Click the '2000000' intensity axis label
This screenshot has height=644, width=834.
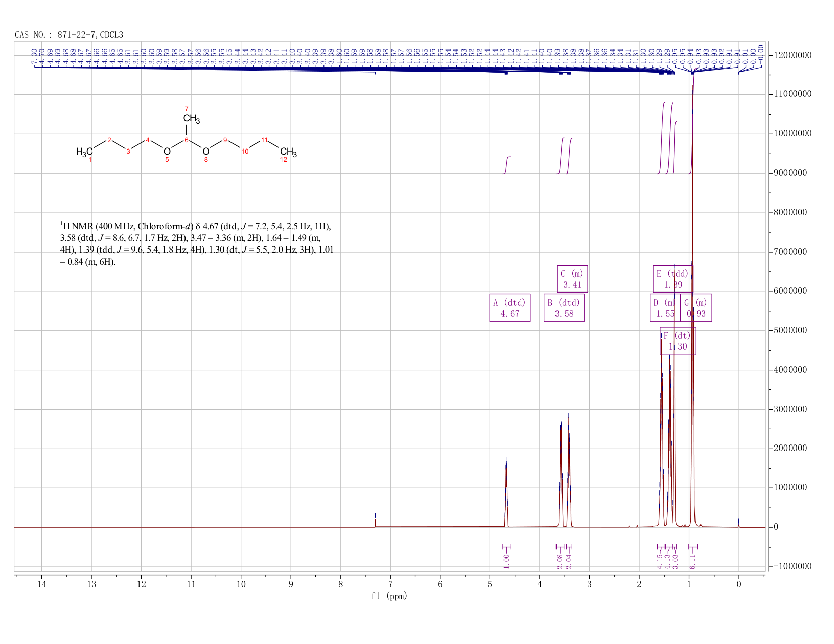coord(790,449)
